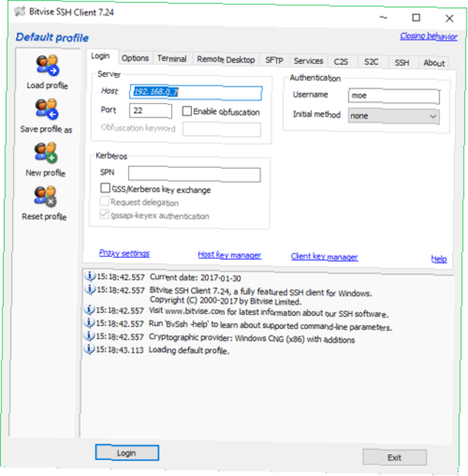This screenshot has width=468, height=476.
Task: View the About tab
Action: [x=434, y=63]
